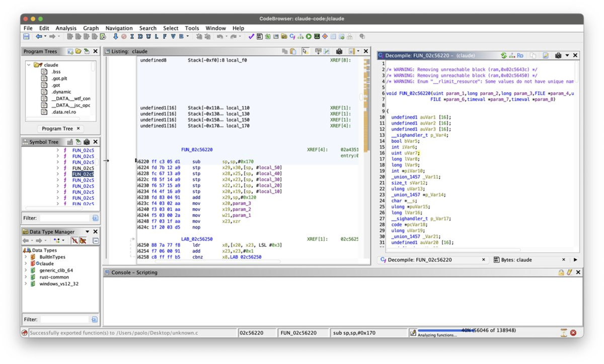604x364 pixels.
Task: Expand the selected FUN_02c5 symbol tree node
Action: coord(57,174)
